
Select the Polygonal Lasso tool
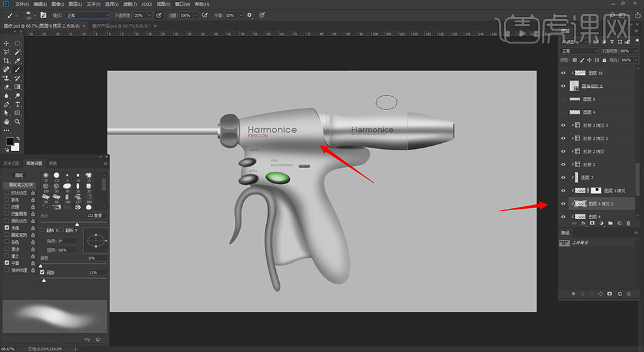coord(7,52)
